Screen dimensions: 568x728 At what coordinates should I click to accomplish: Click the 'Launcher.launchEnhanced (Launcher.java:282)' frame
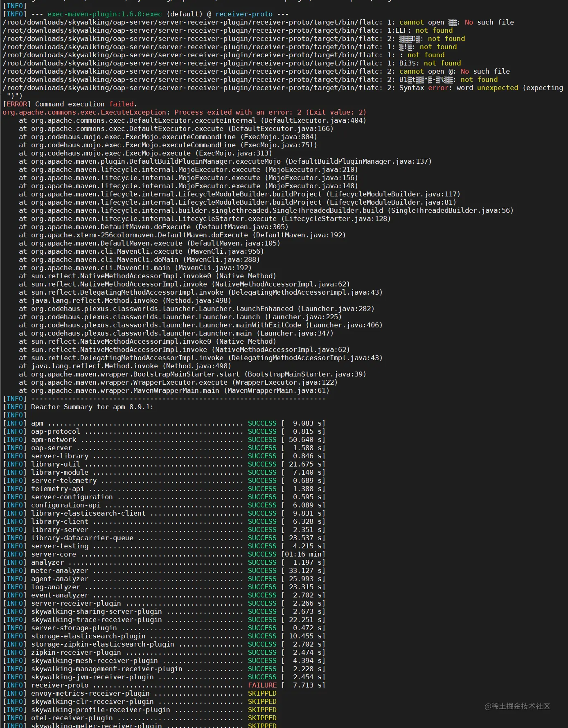(286, 309)
